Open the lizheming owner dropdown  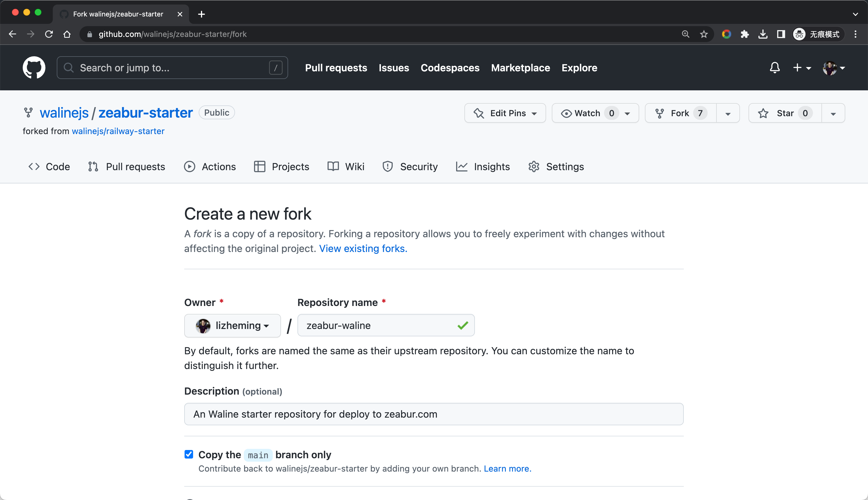pyautogui.click(x=232, y=326)
